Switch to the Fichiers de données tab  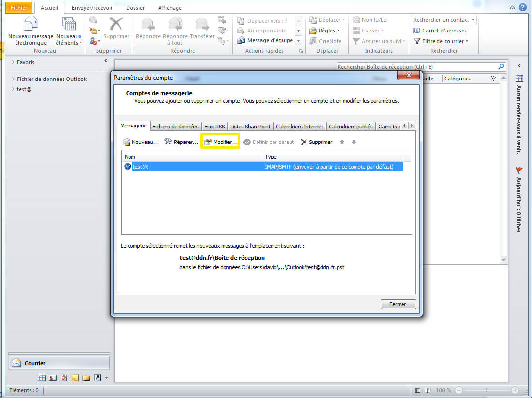click(x=175, y=126)
